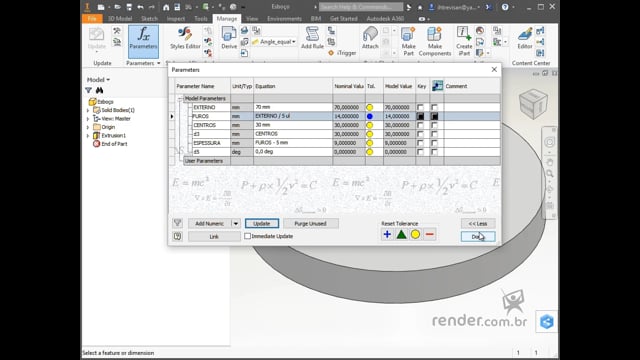Expand the Extrusion1 node
The image size is (640, 360).
pyautogui.click(x=88, y=136)
